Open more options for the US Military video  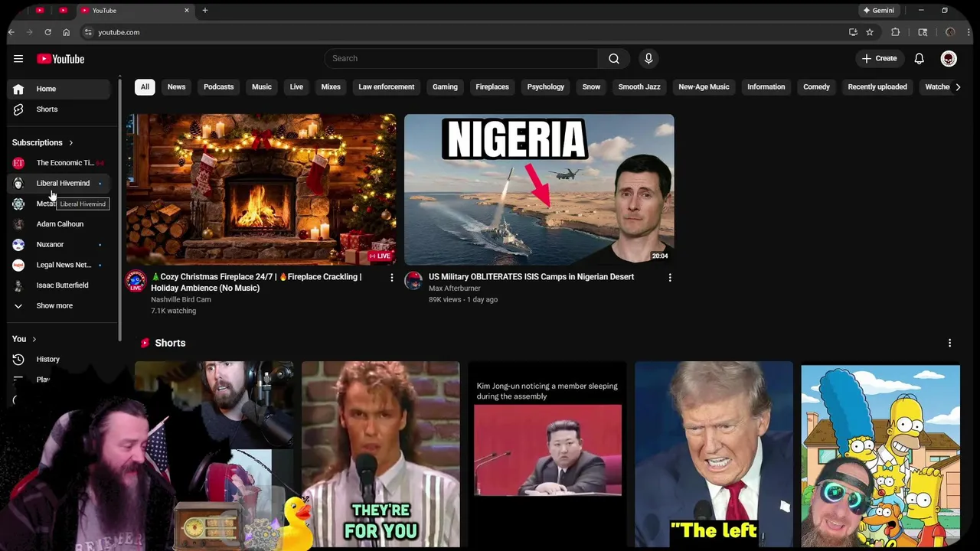pyautogui.click(x=670, y=278)
